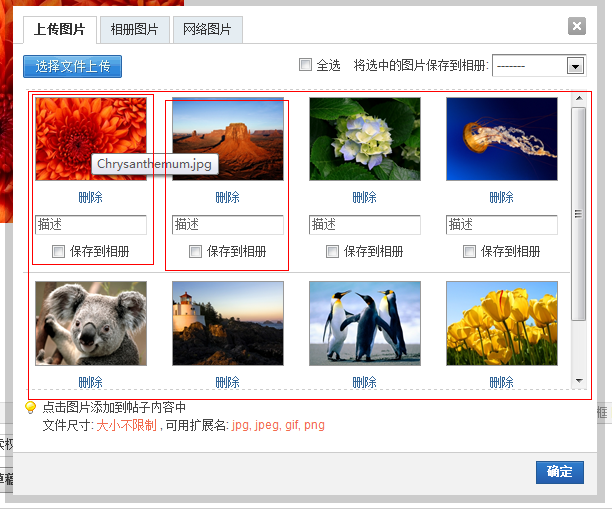Viewport: 612px width, 511px height.
Task: Open the 网络图片 tab
Action: click(x=208, y=30)
